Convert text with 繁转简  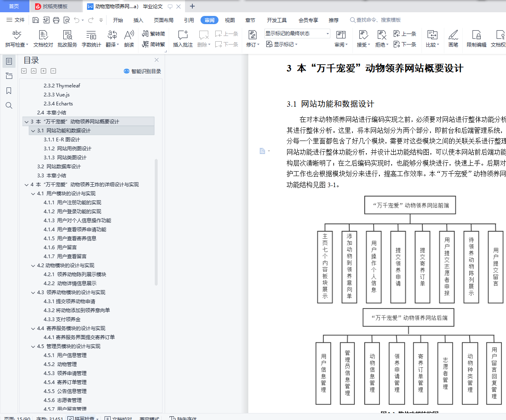click(154, 34)
